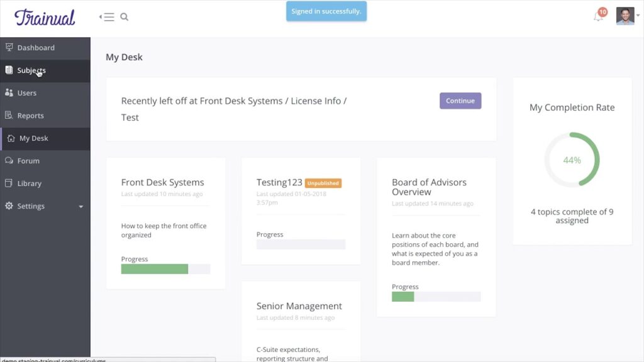Image resolution: width=644 pixels, height=362 pixels.
Task: Click the Library book icon
Action: click(x=9, y=183)
